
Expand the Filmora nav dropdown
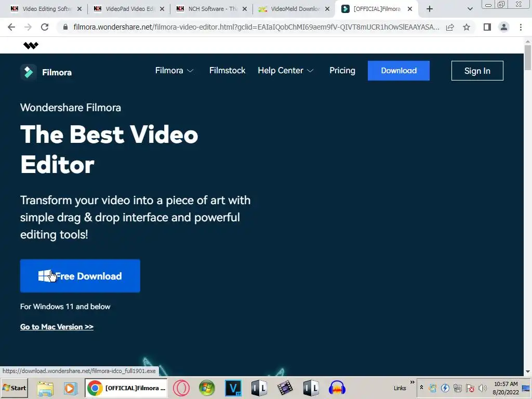tap(174, 71)
